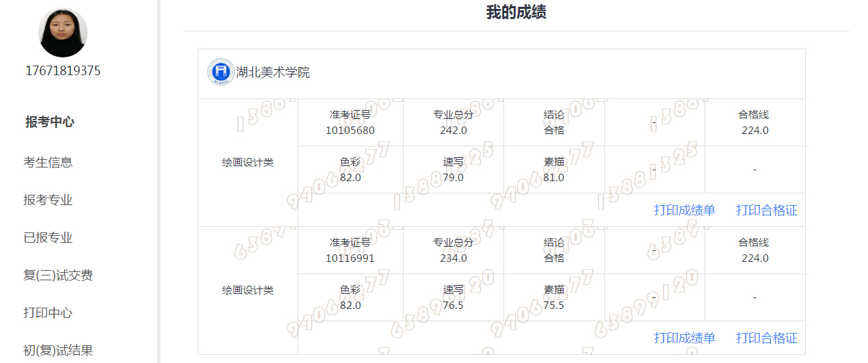Viewport: 868px width, 363px height.
Task: Click the user profile avatar photo
Action: 63,33
